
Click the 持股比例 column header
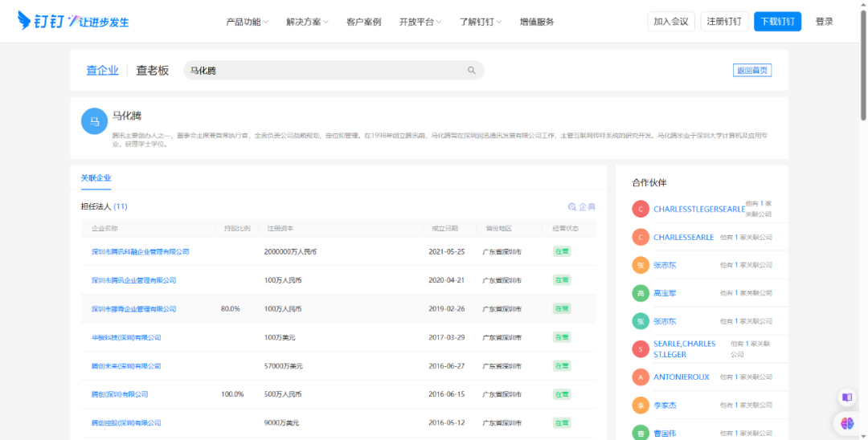click(237, 228)
